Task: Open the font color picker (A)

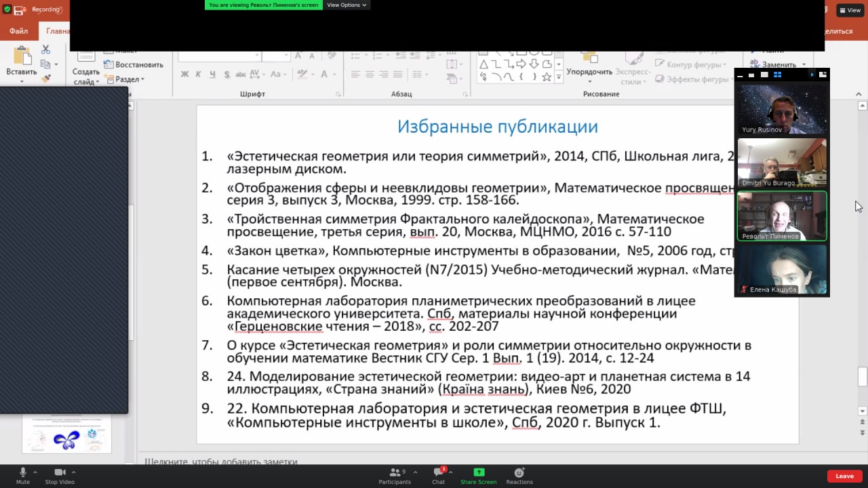Action: tap(325, 75)
